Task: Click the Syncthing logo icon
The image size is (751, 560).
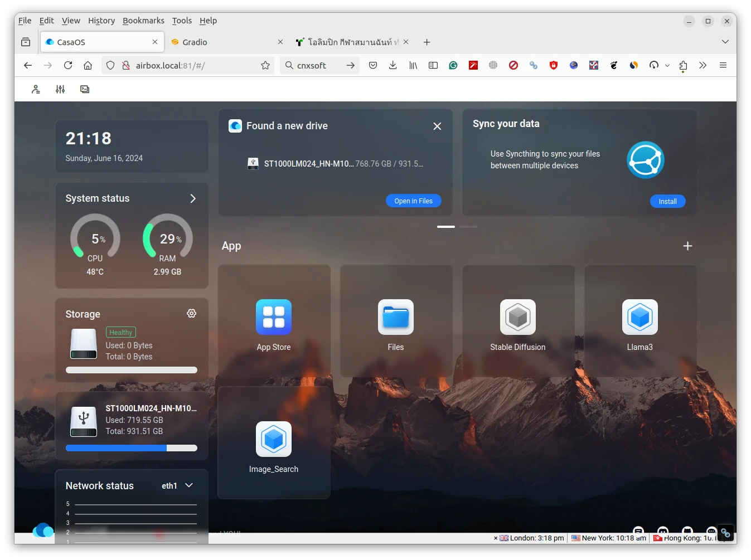Action: 646,160
